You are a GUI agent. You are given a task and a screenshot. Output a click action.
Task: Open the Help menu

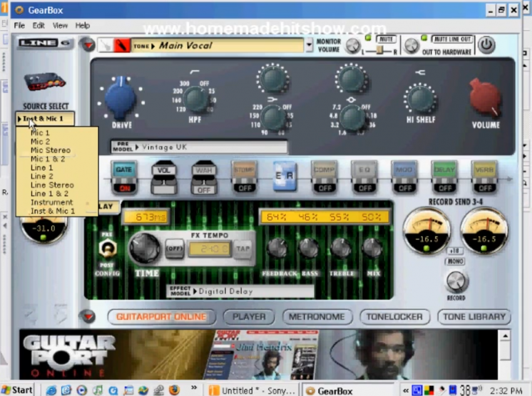(83, 26)
